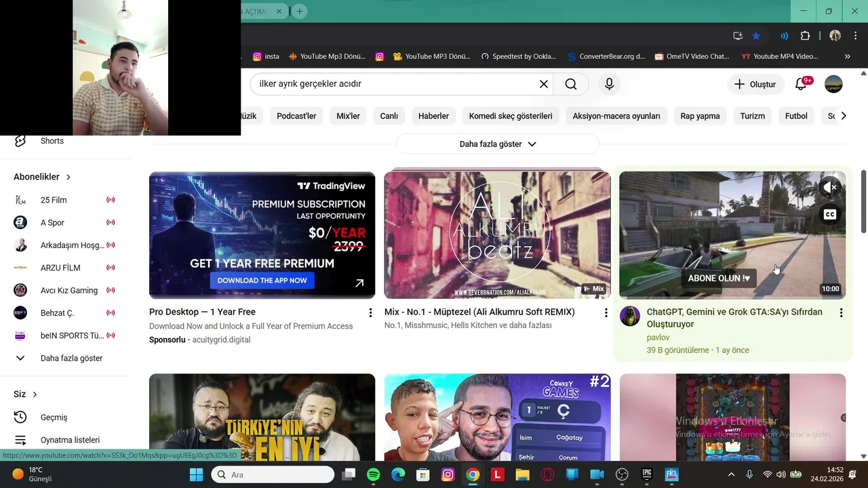The image size is (868, 488).
Task: Start voice search with microphone icon
Action: [609, 84]
